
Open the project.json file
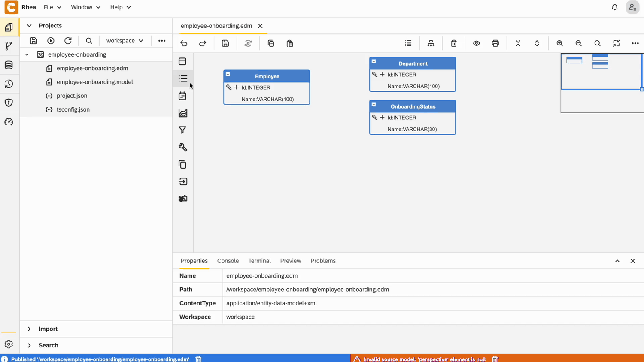[x=72, y=96]
